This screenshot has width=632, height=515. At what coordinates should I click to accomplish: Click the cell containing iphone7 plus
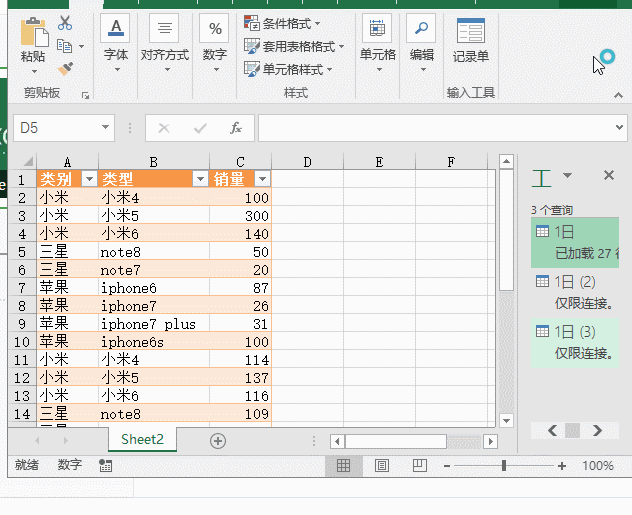click(x=154, y=324)
